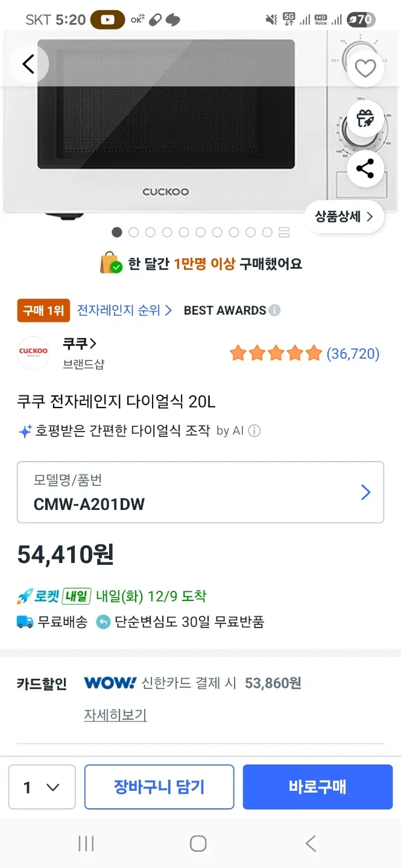Open the quantity dropdown showing 1

coord(42,787)
